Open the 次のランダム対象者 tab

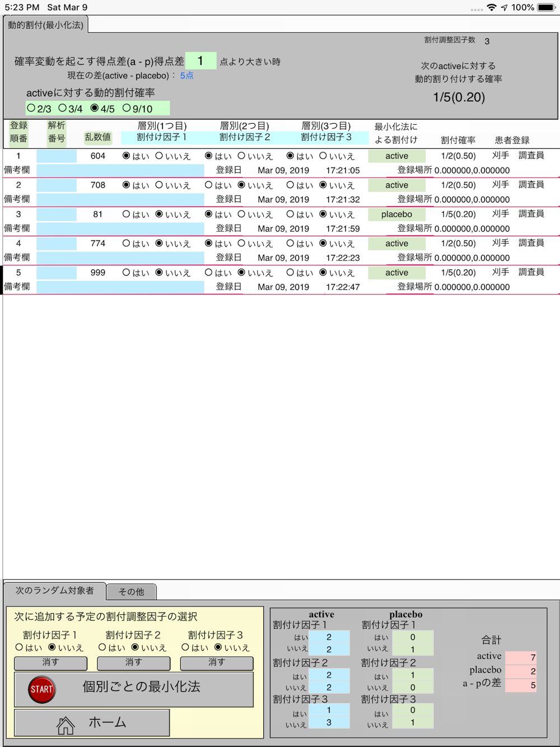pyautogui.click(x=55, y=590)
